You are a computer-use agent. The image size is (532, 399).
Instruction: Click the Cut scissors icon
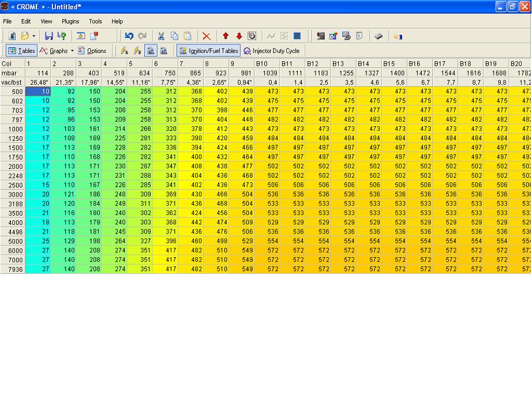coord(161,36)
